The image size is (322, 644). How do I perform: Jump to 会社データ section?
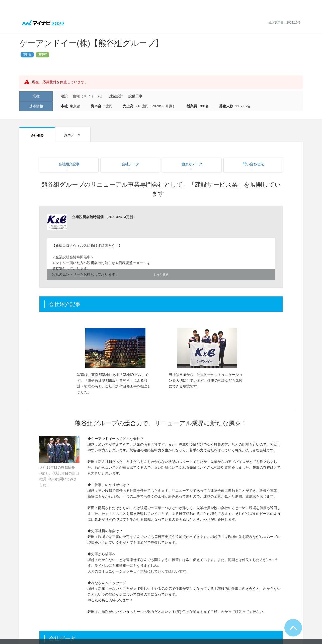pyautogui.click(x=130, y=165)
